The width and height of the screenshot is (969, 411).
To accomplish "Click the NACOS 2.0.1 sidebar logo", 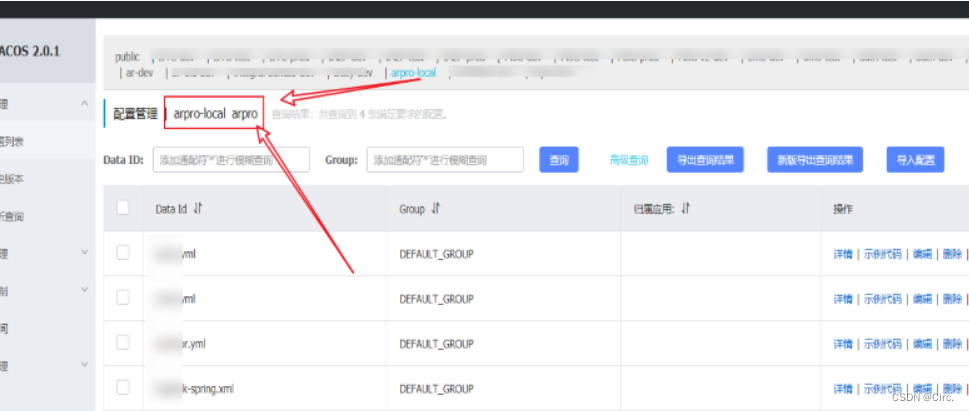I will 30,51.
